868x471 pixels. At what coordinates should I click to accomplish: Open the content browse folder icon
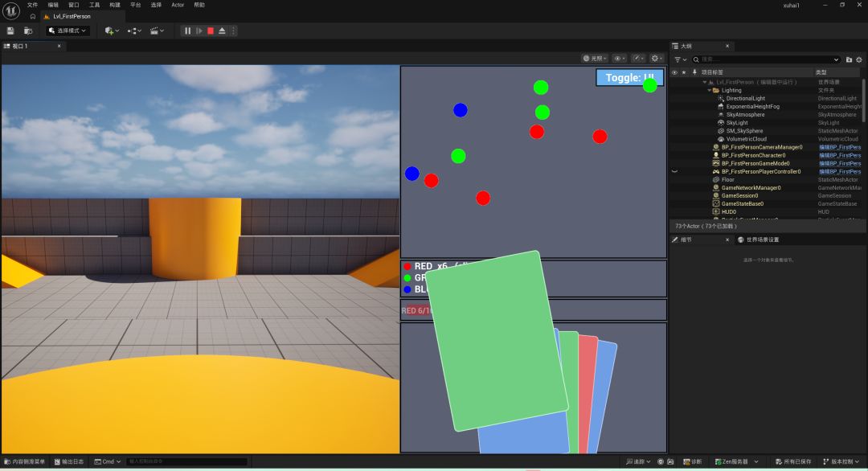pos(27,31)
